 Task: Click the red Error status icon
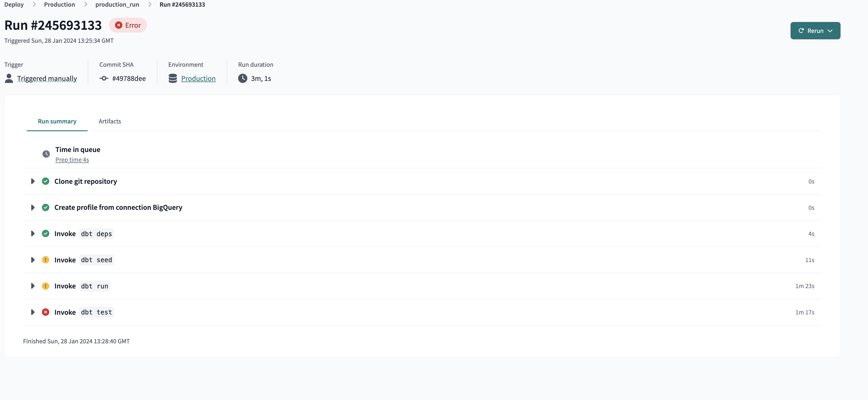coord(118,25)
